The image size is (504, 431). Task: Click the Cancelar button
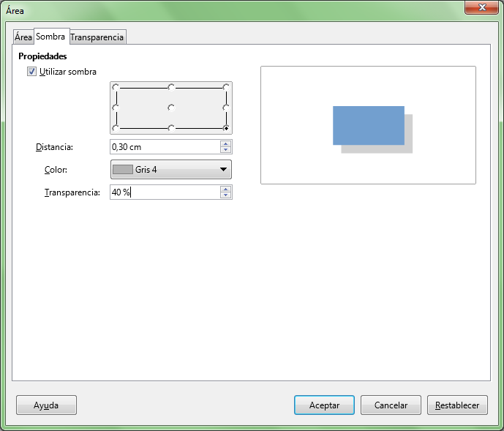click(x=391, y=405)
